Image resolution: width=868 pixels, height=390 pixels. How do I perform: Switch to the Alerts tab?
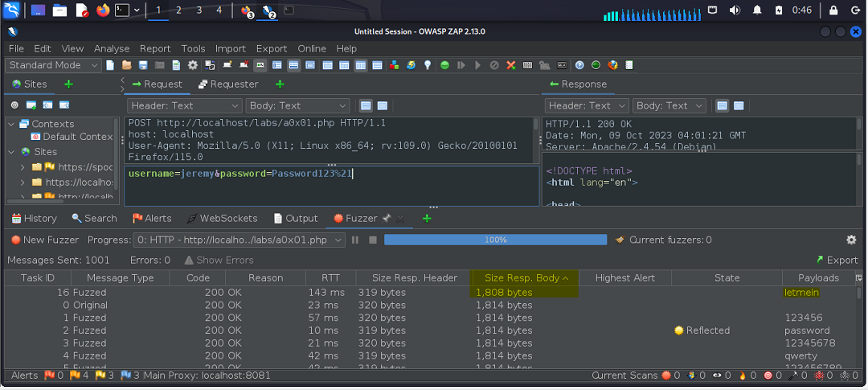click(x=152, y=218)
